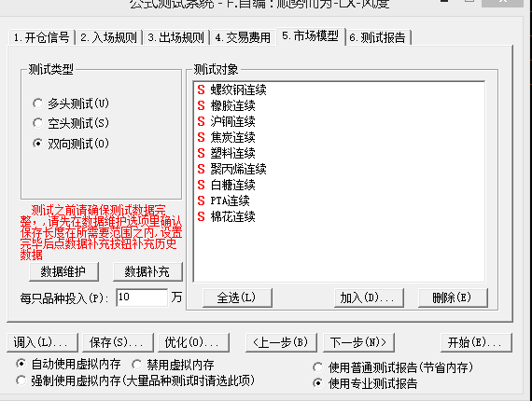Click the S icon beside 塑料连续
The image size is (532, 401).
point(202,153)
